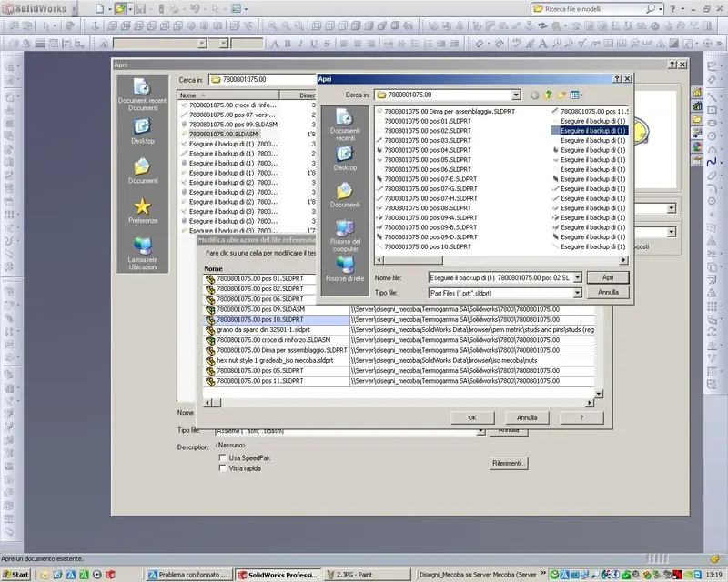The image size is (728, 582).
Task: Open the dropdown arrow beside Open icon
Action: click(x=130, y=8)
